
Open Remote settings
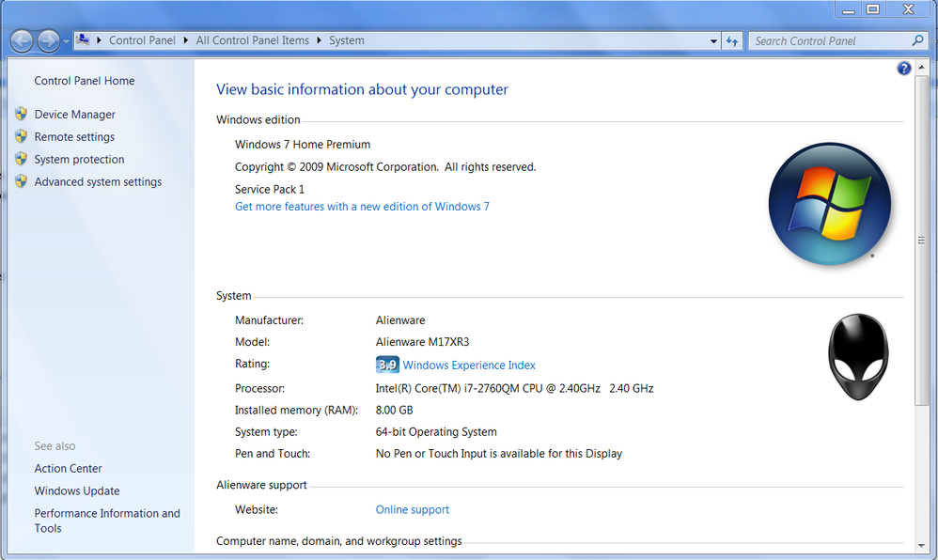coord(74,137)
